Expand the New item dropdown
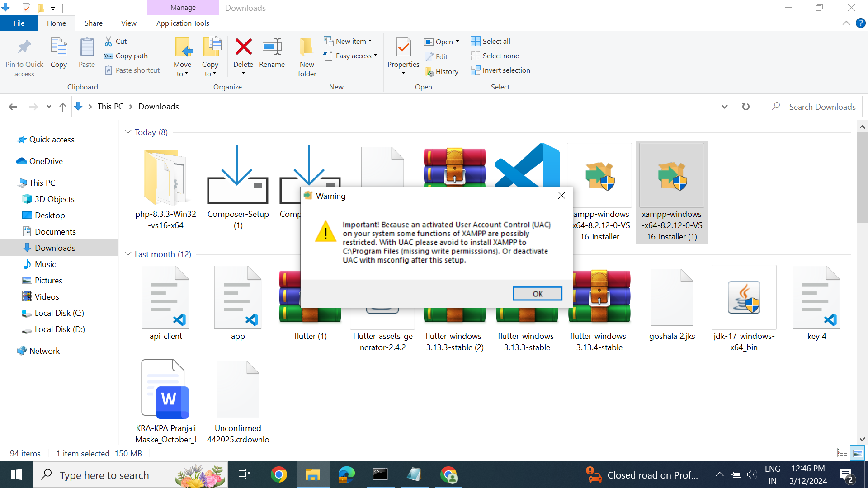868x488 pixels. click(370, 41)
